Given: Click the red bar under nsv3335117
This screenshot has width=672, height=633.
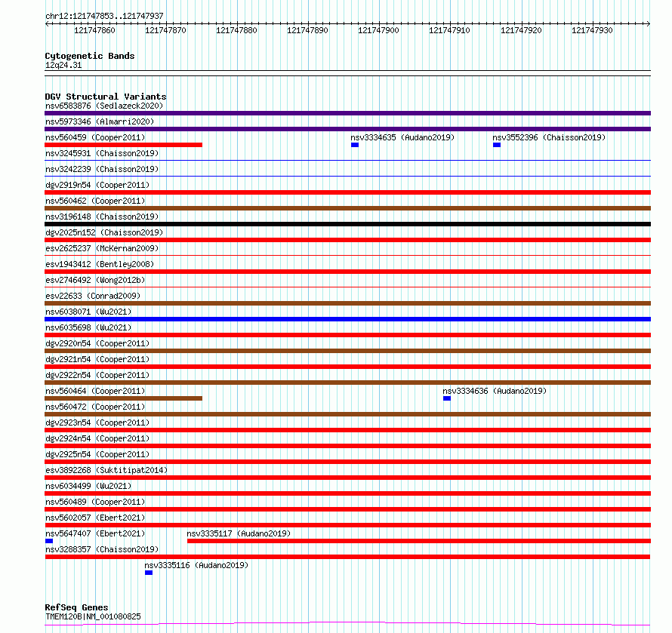Looking at the screenshot, I should pyautogui.click(x=419, y=541).
